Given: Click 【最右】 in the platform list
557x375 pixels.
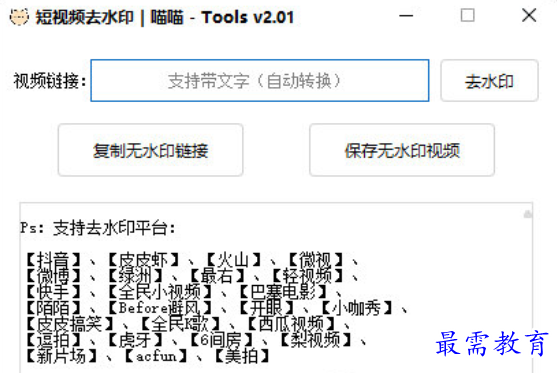Looking at the screenshot, I should coord(217,276).
